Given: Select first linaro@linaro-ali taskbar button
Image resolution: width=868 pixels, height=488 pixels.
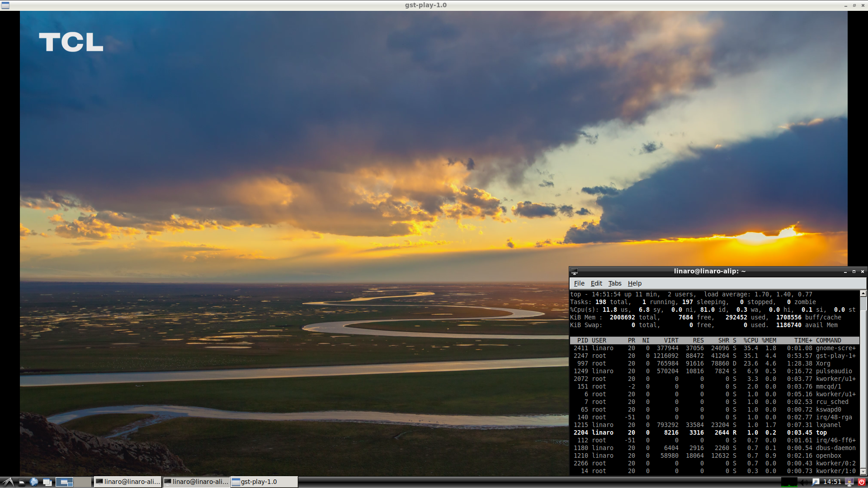Looking at the screenshot, I should point(128,482).
